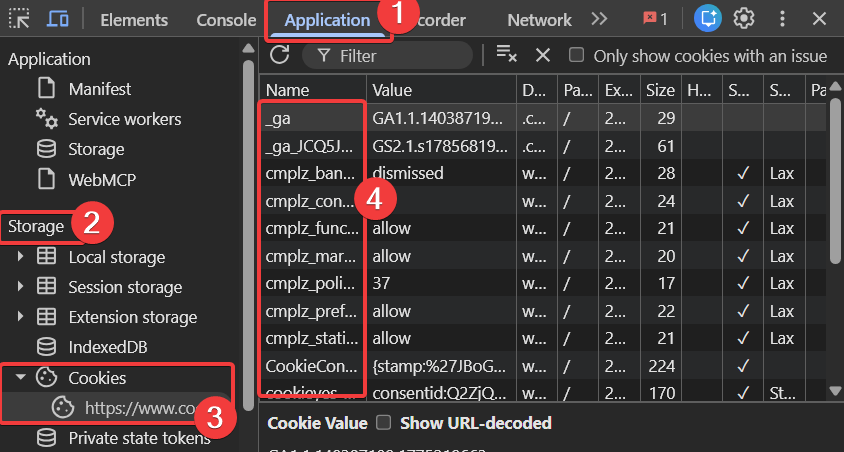Open IndexedDB in the sidebar
This screenshot has height=452, width=844.
(108, 347)
